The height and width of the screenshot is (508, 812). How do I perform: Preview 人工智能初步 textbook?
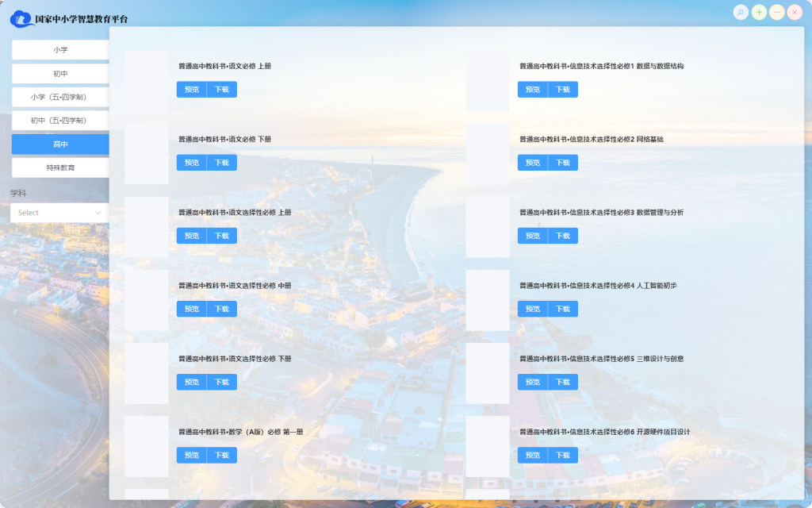(x=533, y=309)
